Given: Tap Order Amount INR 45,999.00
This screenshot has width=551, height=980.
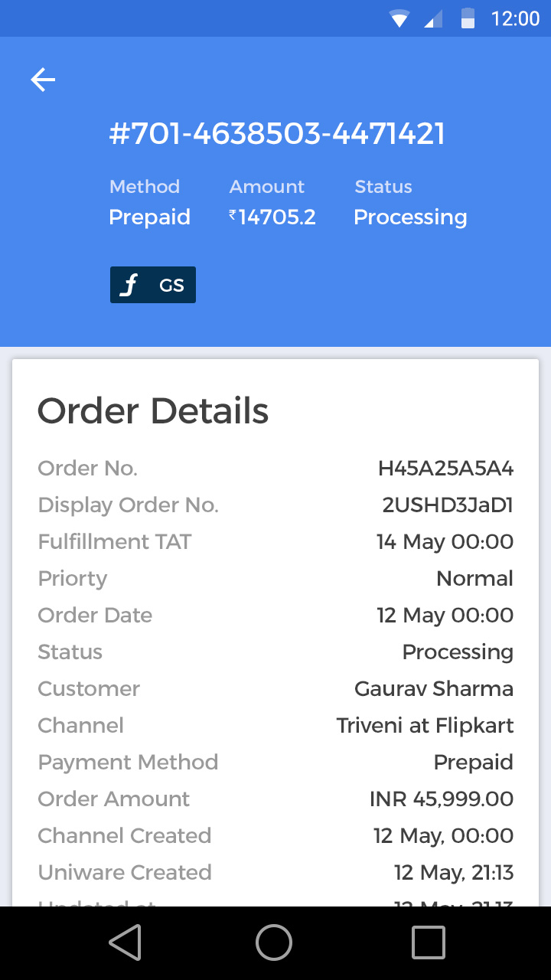Looking at the screenshot, I should click(442, 799).
